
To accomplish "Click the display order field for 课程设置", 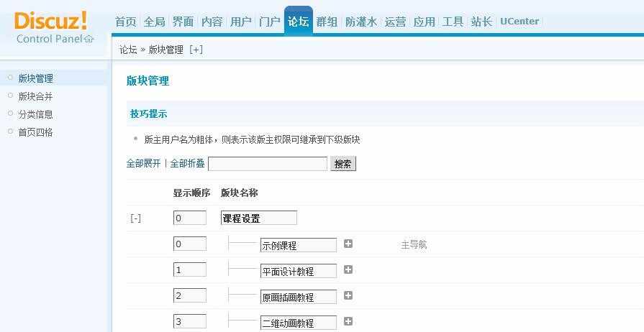I will coord(190,218).
